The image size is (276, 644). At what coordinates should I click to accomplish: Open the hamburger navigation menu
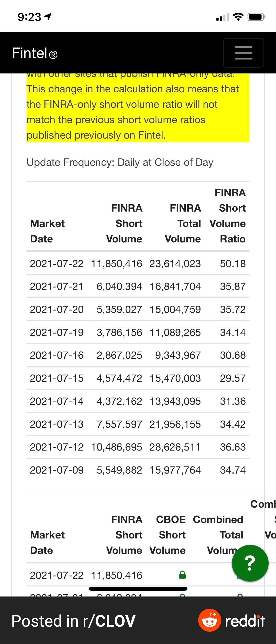click(243, 53)
